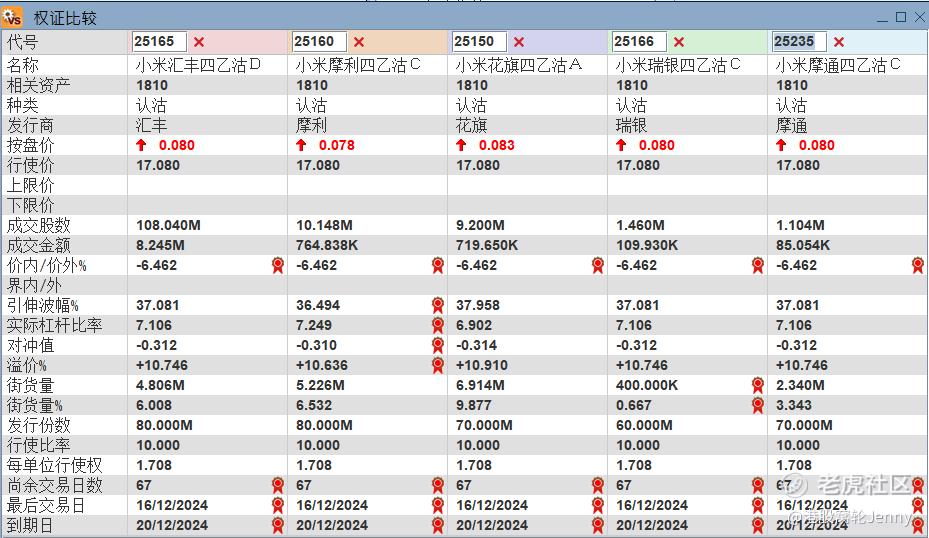Click the rosette in 最后交易日 row for 25150
Screen dimensions: 929x538
coord(598,505)
